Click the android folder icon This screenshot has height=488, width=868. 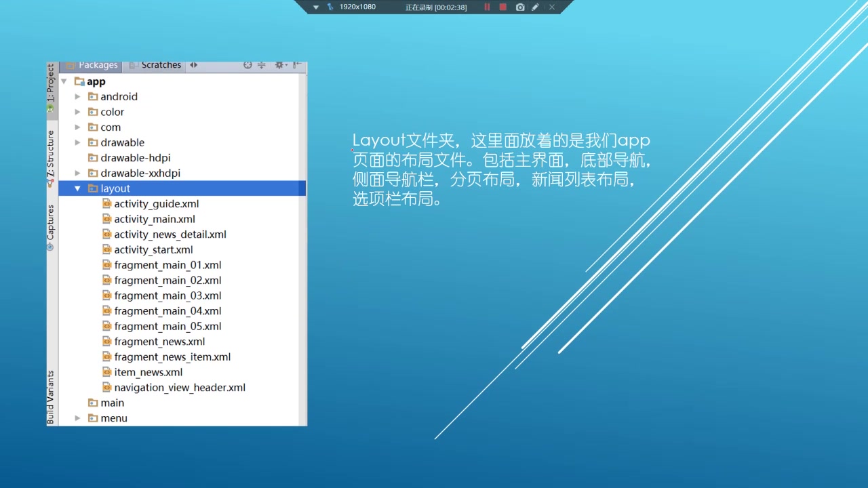point(93,97)
